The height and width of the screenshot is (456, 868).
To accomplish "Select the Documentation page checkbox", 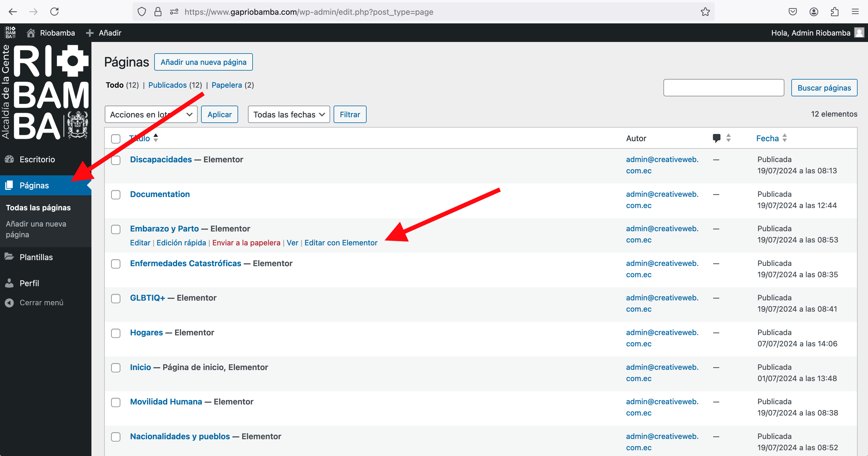I will pos(115,195).
